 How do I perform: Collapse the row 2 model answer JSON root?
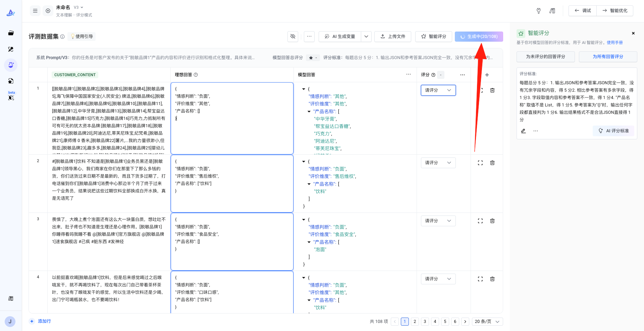[304, 161]
